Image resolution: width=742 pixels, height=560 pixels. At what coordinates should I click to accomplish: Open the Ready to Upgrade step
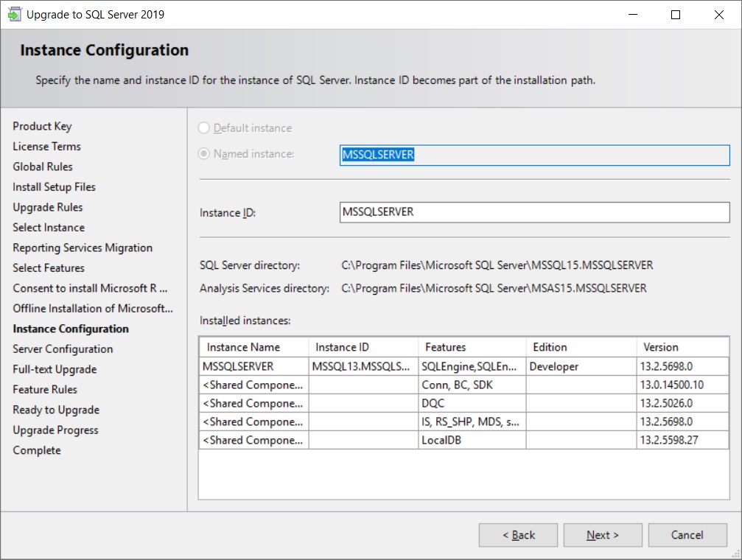pyautogui.click(x=56, y=410)
